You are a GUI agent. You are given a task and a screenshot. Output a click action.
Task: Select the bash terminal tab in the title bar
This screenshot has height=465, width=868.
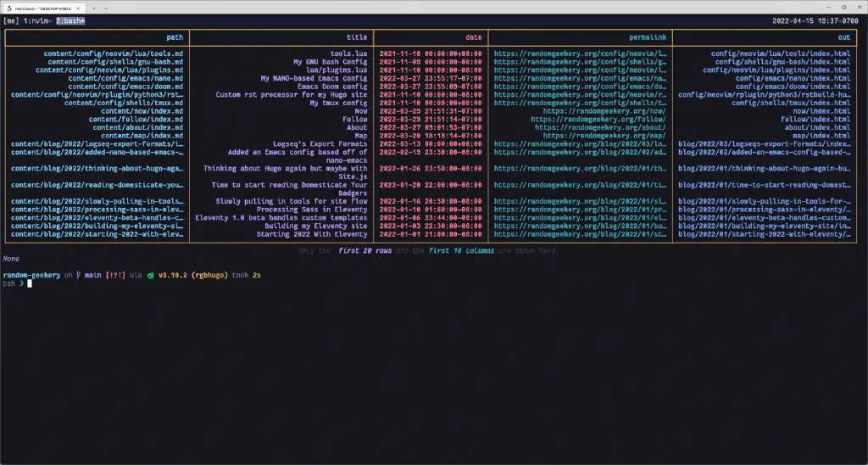(x=43, y=8)
